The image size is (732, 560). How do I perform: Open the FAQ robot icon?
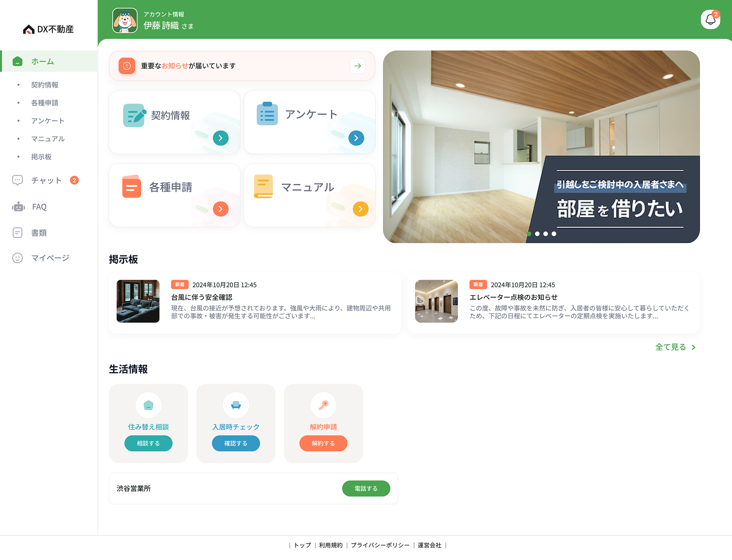[x=18, y=207]
